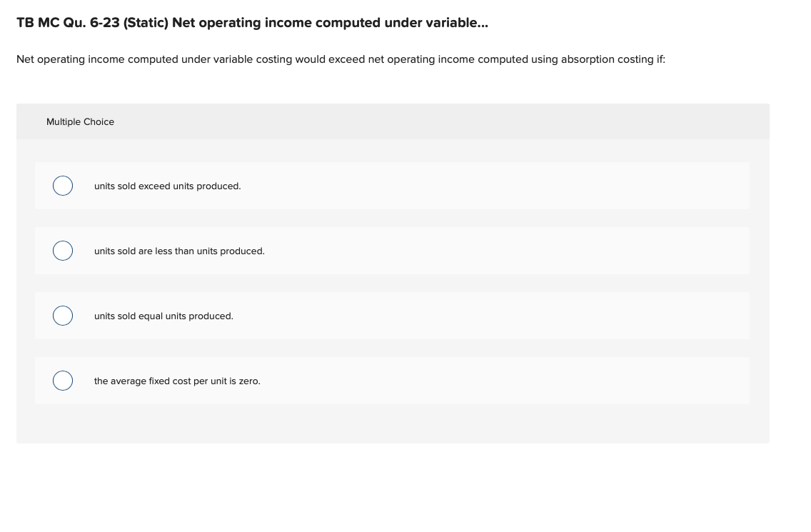This screenshot has width=811, height=532.
Task: Pick the radio for units sold equal units produced
Action: [x=63, y=316]
